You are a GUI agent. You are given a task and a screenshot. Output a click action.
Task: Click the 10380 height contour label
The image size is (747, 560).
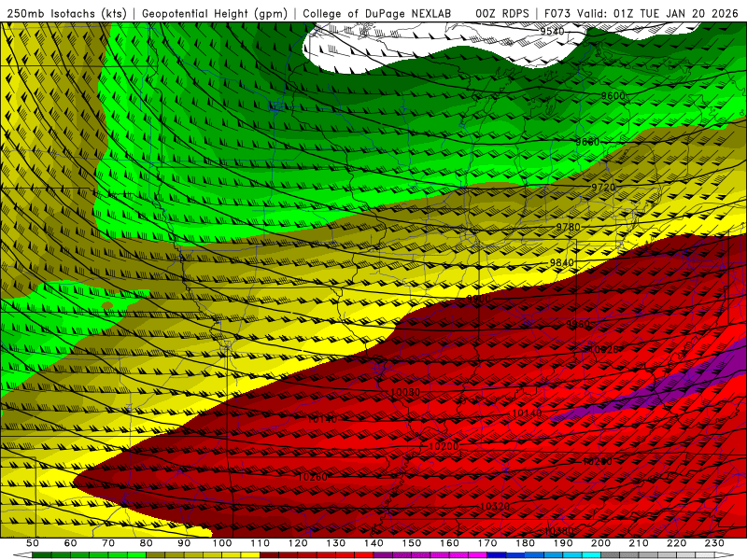pyautogui.click(x=558, y=530)
